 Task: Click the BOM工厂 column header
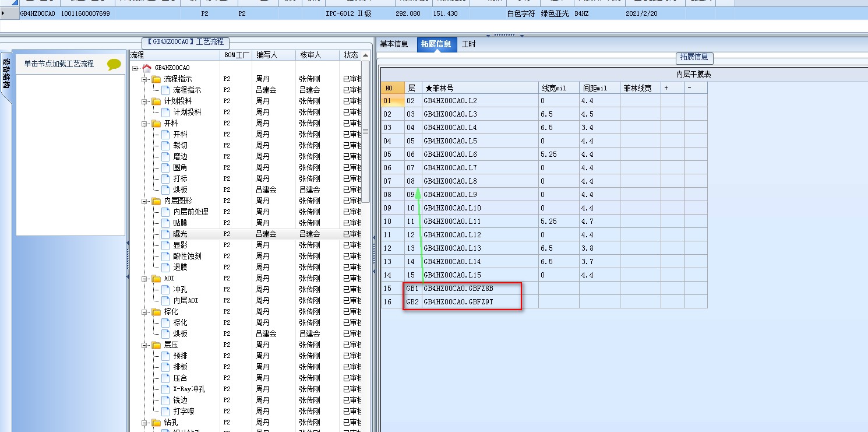(236, 55)
